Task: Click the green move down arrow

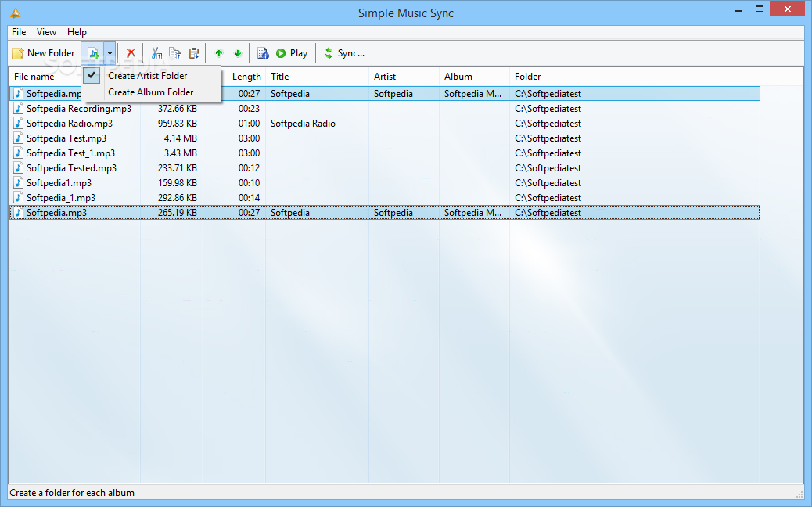Action: click(x=238, y=53)
